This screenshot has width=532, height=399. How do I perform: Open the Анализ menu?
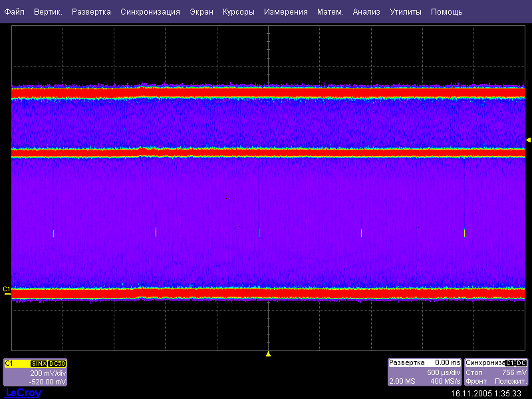366,12
